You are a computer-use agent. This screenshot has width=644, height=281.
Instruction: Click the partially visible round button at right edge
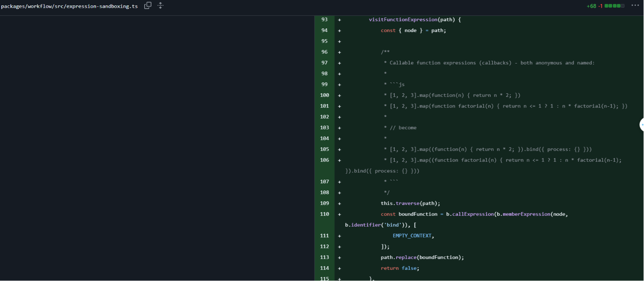point(642,125)
